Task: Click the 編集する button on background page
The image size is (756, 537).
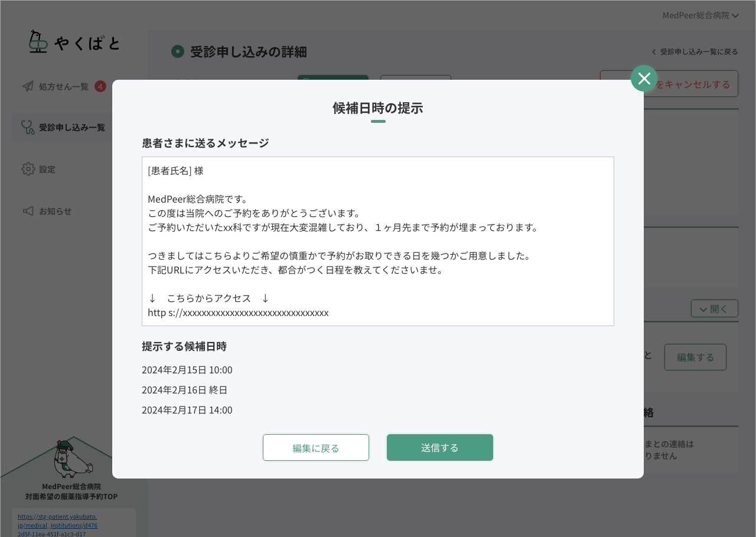Action: click(x=695, y=357)
